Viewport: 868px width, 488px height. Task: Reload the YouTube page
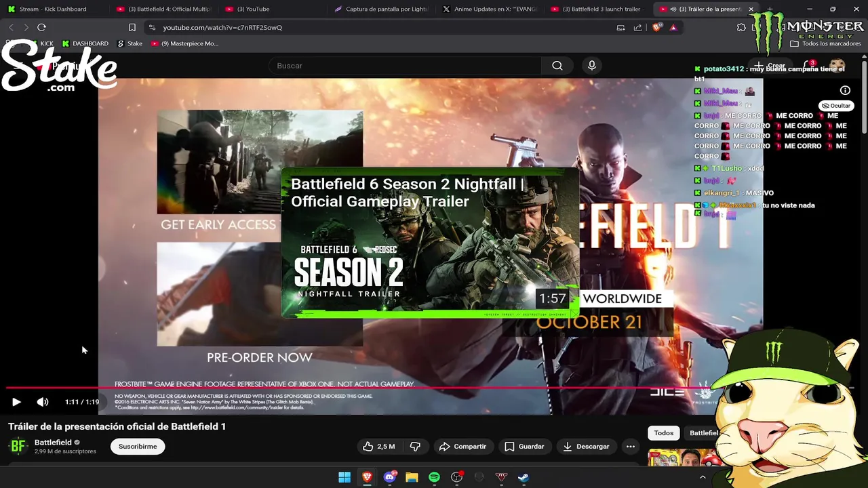pos(41,27)
